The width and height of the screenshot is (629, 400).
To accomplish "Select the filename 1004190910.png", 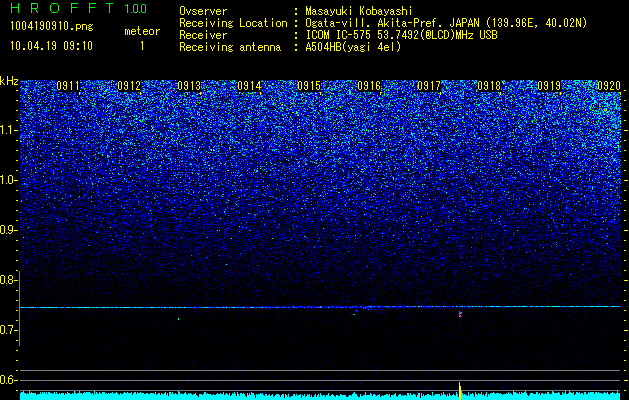I will click(x=52, y=26).
